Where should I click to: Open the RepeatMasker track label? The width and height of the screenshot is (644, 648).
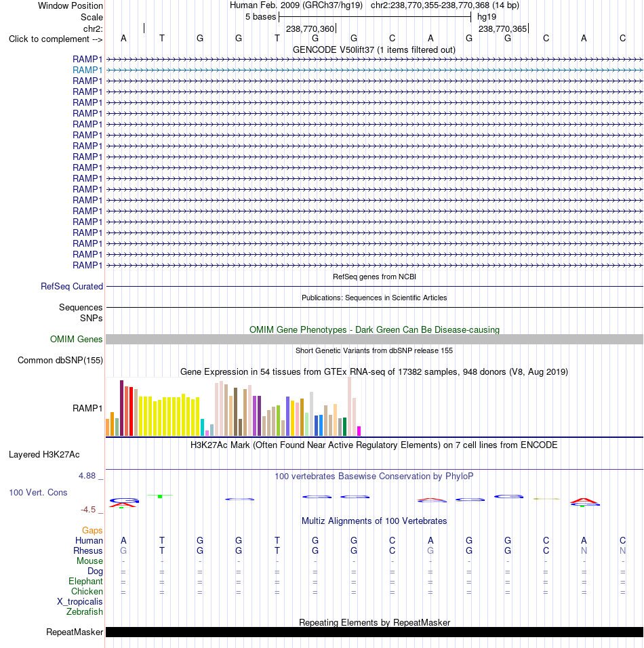pyautogui.click(x=75, y=632)
